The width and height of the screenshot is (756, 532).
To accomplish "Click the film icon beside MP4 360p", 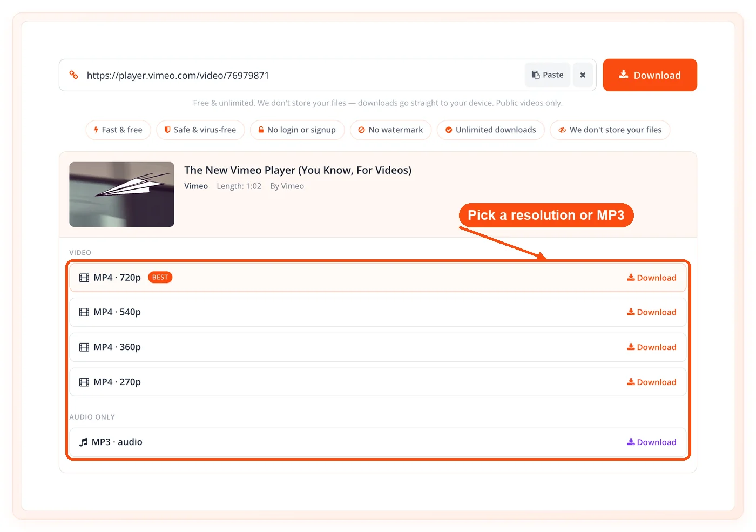I will pos(84,347).
